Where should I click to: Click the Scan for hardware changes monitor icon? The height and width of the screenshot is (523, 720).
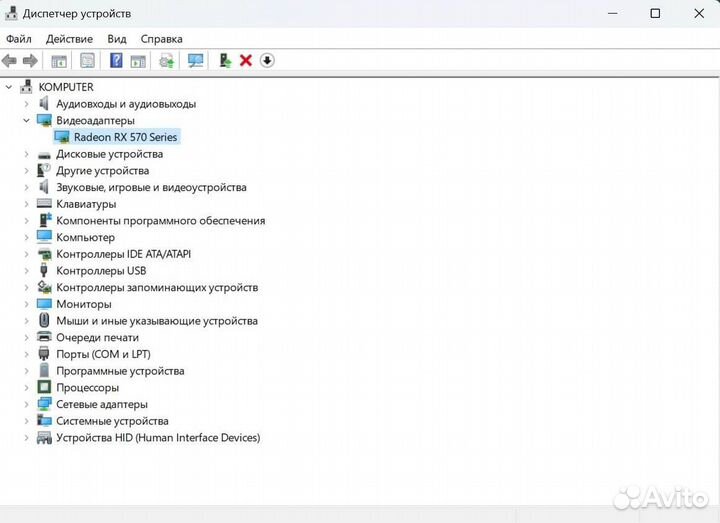click(196, 61)
